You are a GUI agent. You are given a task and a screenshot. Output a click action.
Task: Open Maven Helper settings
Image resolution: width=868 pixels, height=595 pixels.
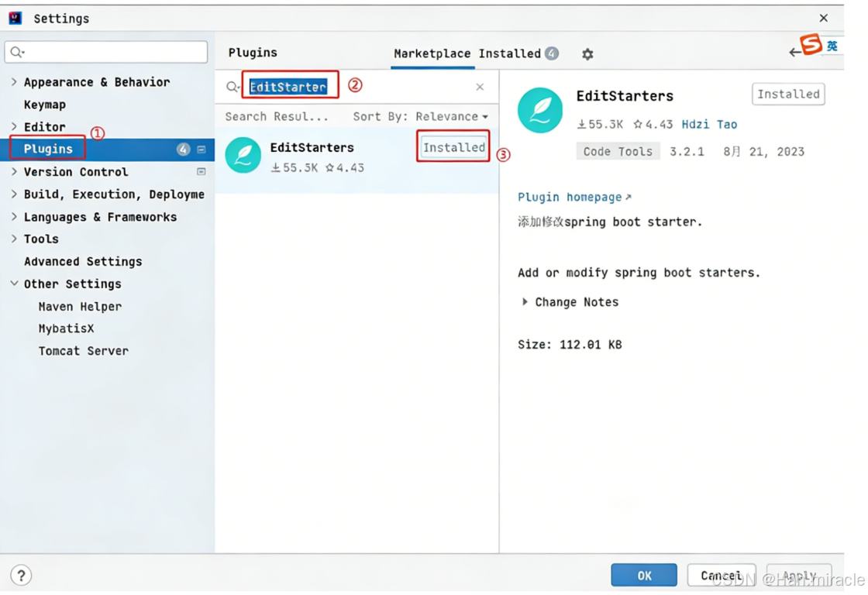tap(80, 306)
